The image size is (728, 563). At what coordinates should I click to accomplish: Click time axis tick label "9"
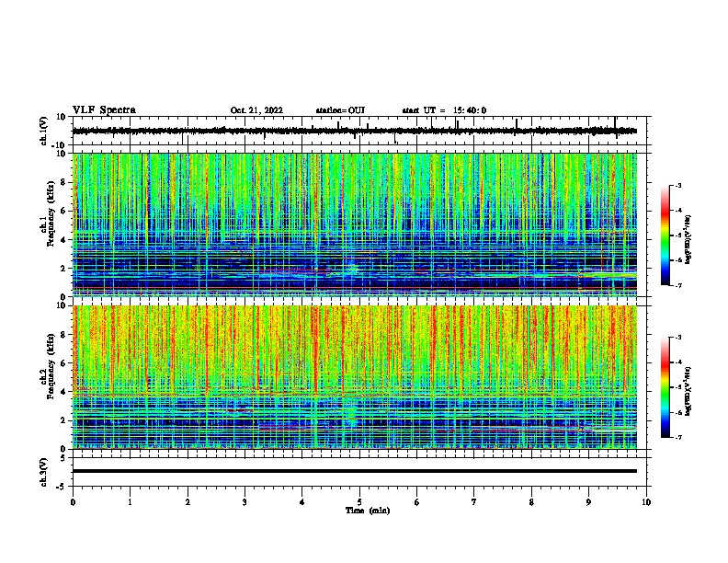(x=588, y=502)
